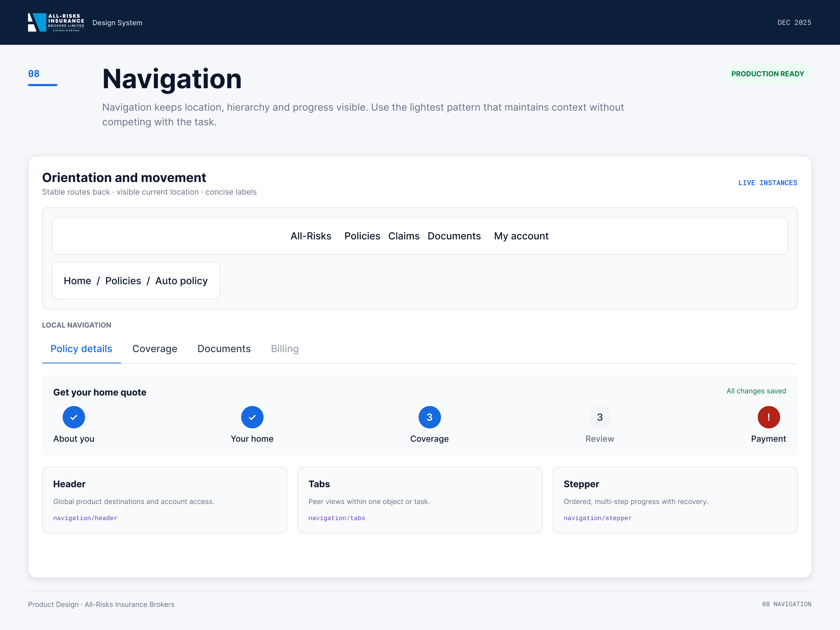The width and height of the screenshot is (840, 630).
Task: Click the 08 NAVIGATION footer label
Action: click(787, 604)
